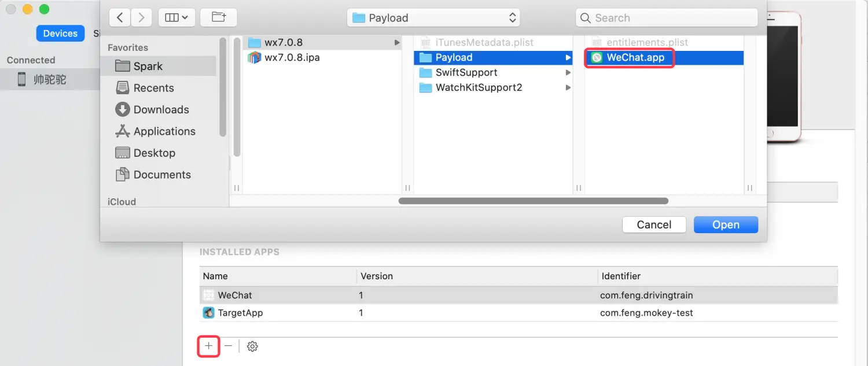Image resolution: width=868 pixels, height=366 pixels.
Task: Select the connected device 帅驼驼
Action: coord(50,80)
